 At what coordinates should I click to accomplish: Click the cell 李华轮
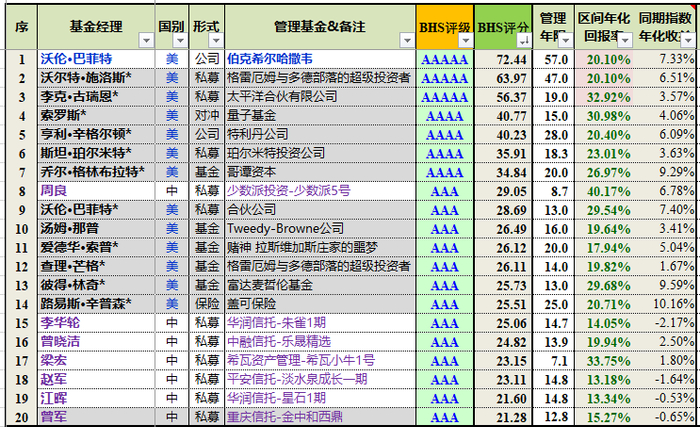(96, 323)
